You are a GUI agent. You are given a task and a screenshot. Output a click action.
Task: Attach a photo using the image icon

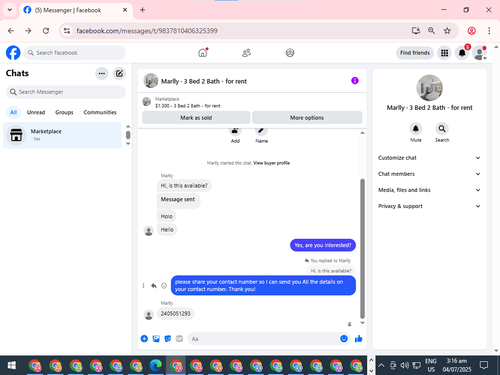click(x=156, y=339)
